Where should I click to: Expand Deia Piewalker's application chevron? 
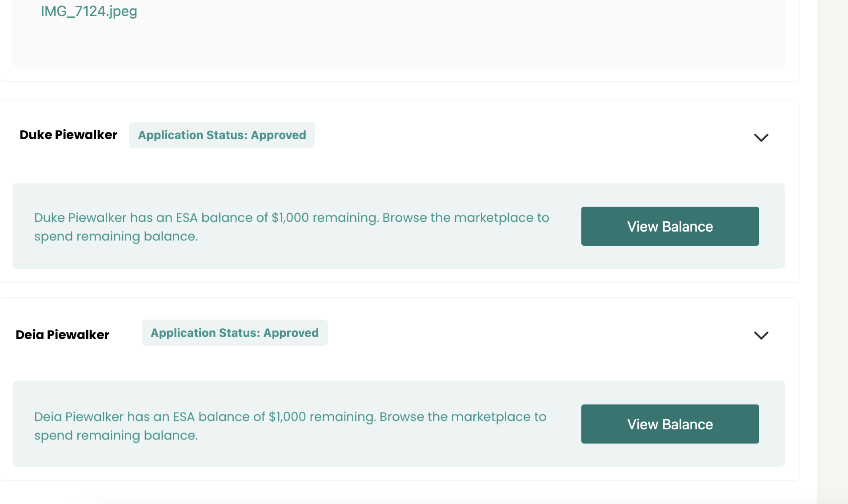(x=761, y=336)
